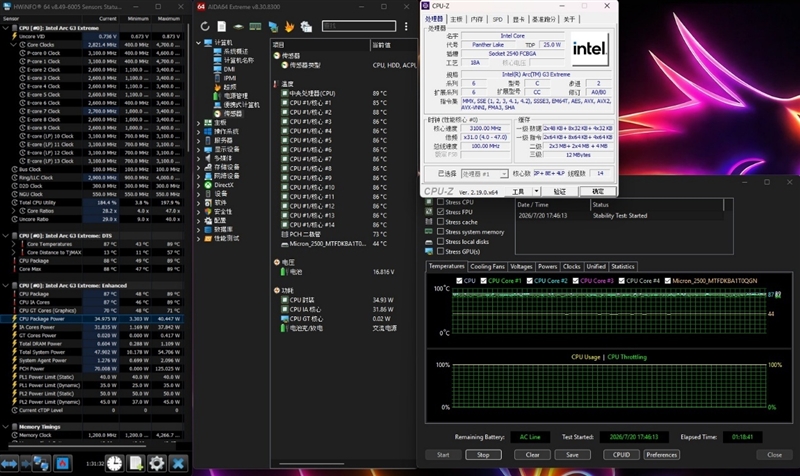
Task: Open Preferences in stability test
Action: click(x=661, y=455)
